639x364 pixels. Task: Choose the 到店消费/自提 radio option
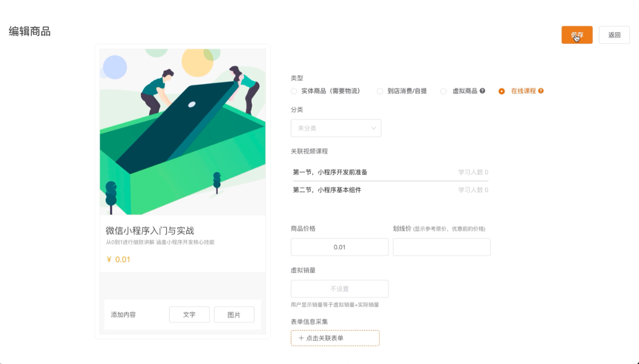pyautogui.click(x=380, y=91)
